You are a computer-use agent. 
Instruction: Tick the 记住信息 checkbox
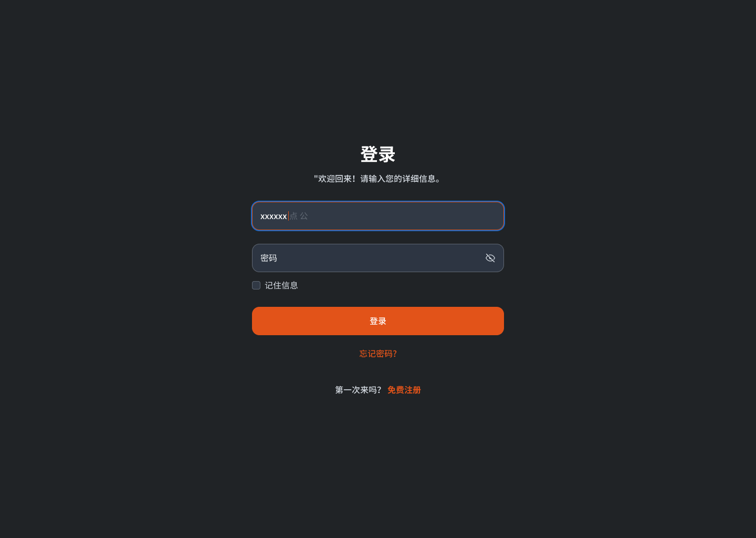[x=256, y=285]
